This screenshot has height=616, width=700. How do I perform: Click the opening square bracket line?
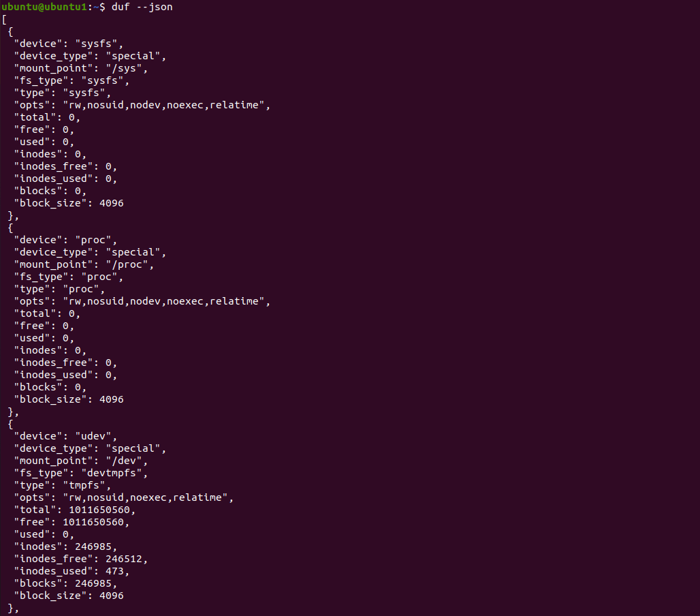[5, 20]
